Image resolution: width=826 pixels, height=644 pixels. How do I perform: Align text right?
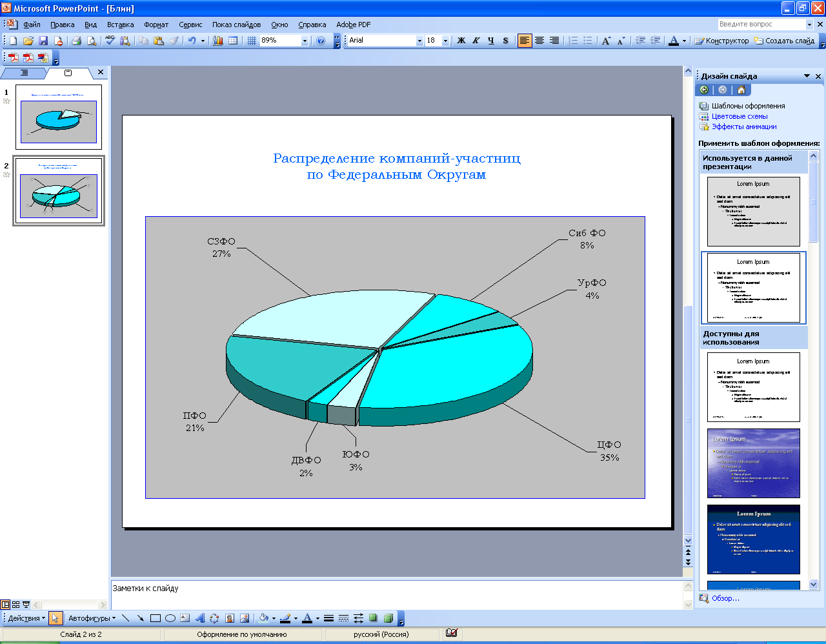[x=554, y=41]
